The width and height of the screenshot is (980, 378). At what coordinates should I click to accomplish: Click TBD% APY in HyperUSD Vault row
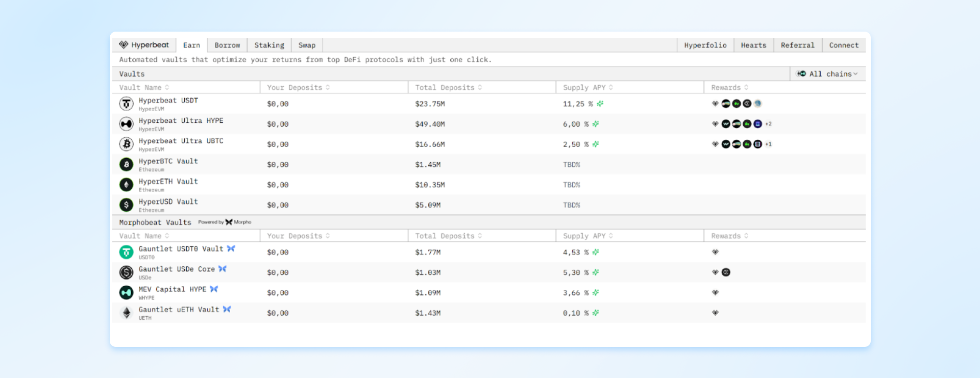click(x=572, y=205)
